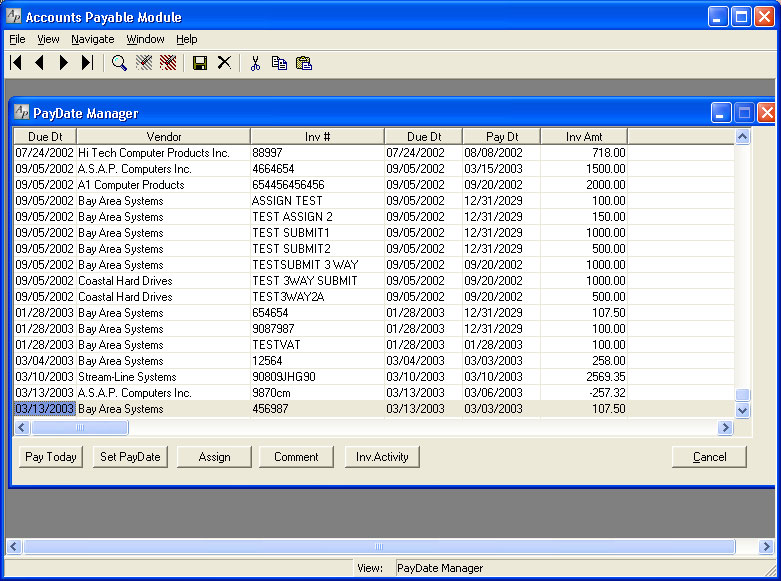Select Hi Tech Computer Products Inc. row
This screenshot has width=781, height=581.
[x=374, y=153]
